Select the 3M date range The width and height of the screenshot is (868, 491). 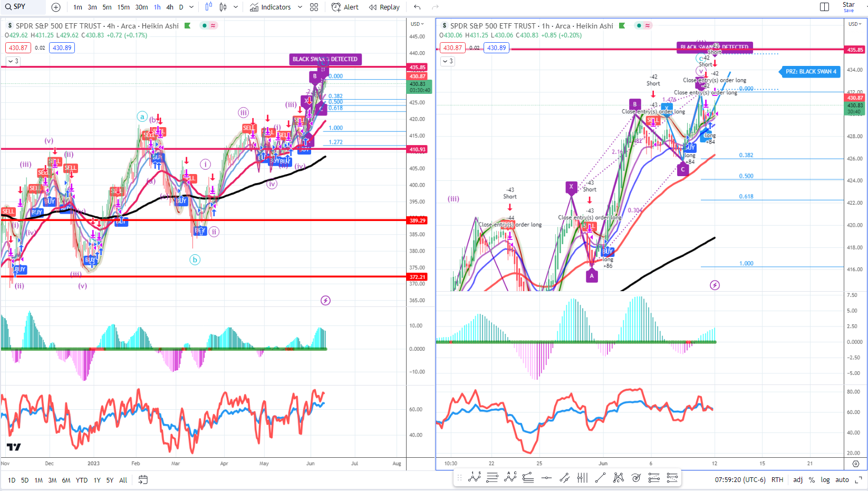pyautogui.click(x=52, y=480)
